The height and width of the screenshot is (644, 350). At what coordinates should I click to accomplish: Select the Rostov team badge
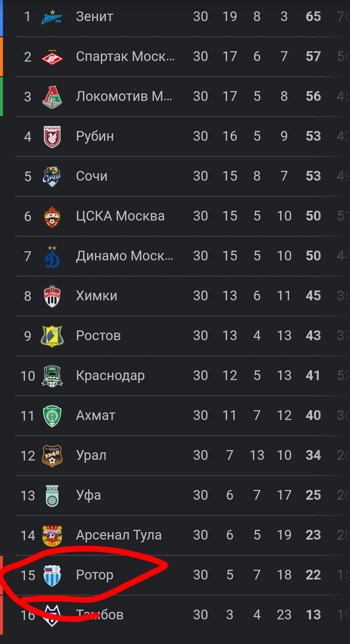(52, 336)
